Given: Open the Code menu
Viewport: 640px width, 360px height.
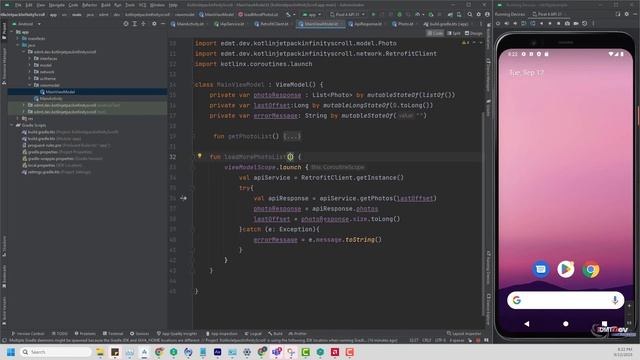Looking at the screenshot, I should click(73, 5).
